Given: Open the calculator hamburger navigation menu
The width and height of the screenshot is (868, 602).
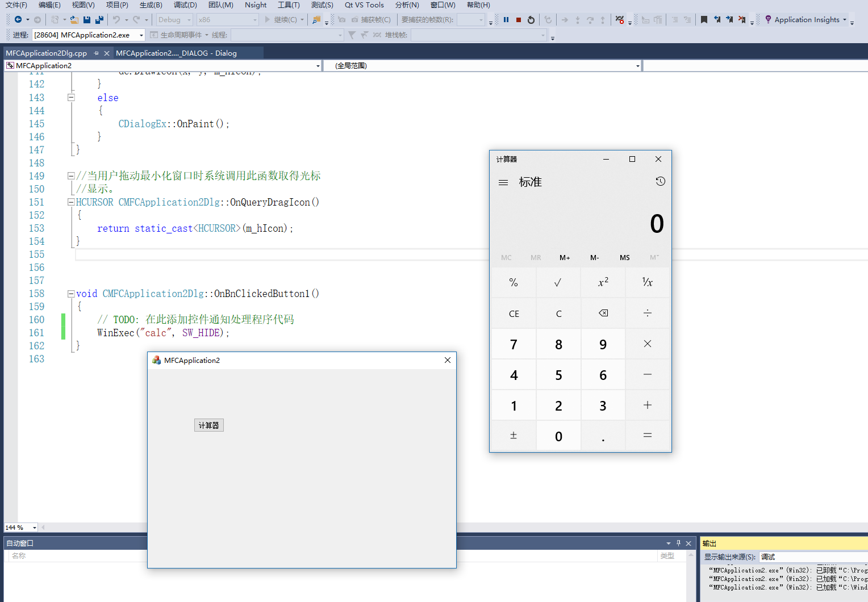Looking at the screenshot, I should point(503,182).
